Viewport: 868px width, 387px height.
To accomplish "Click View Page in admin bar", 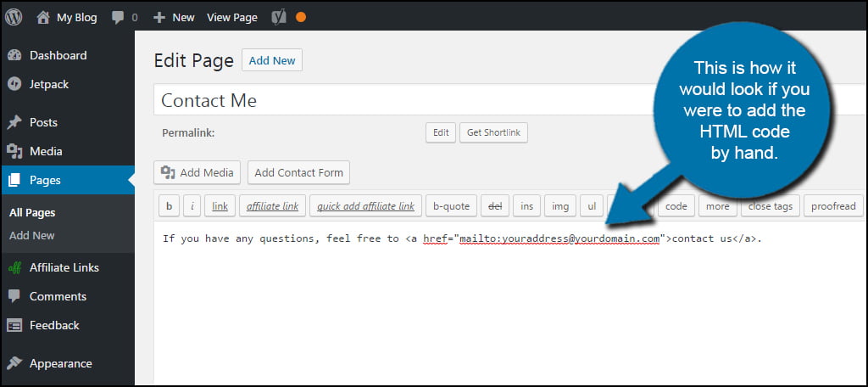I will tap(232, 18).
